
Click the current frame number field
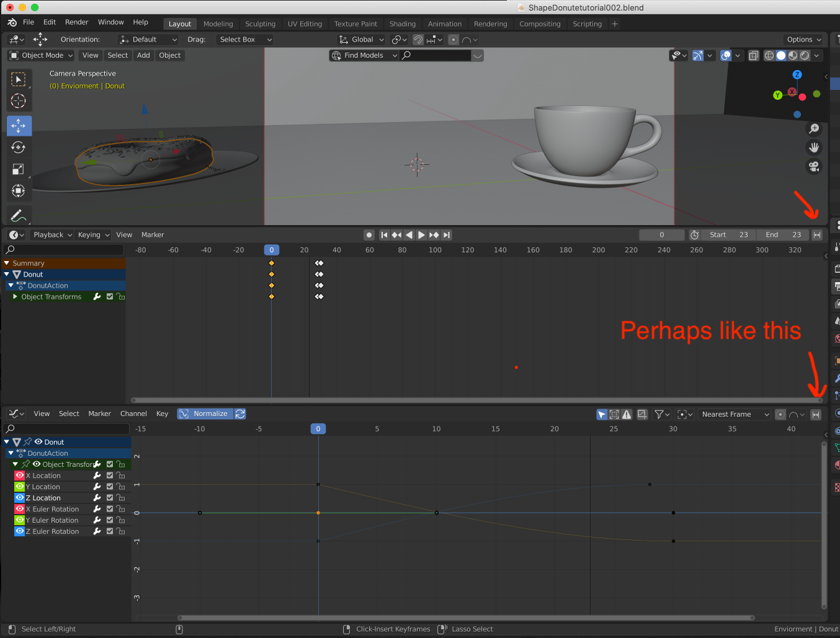(662, 235)
